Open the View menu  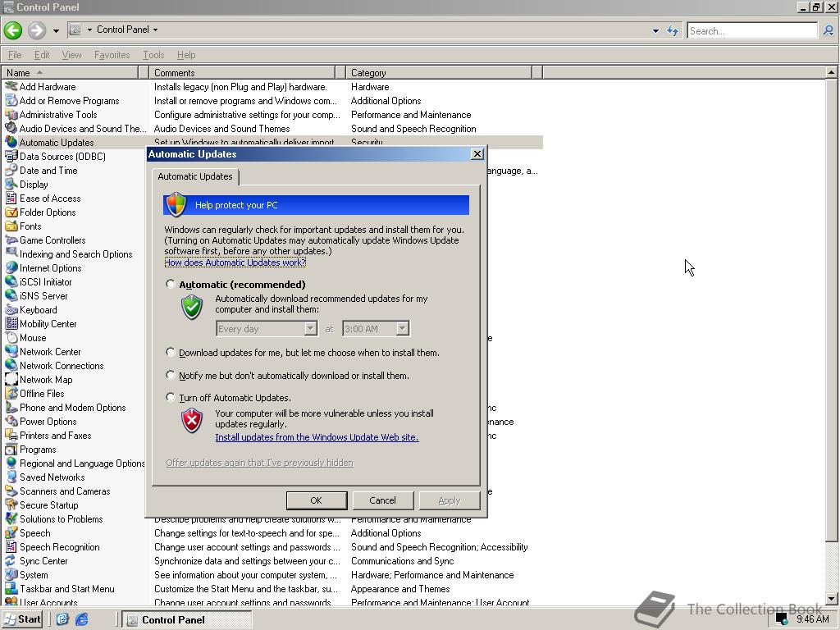72,55
